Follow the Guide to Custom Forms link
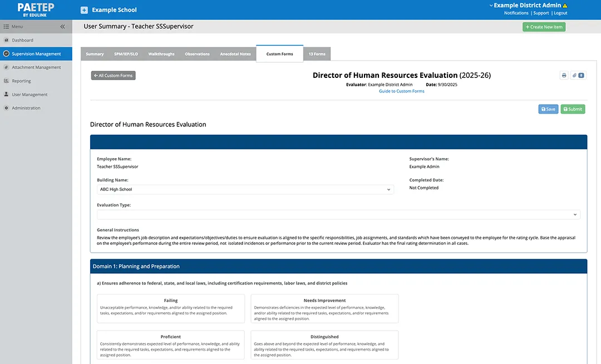This screenshot has height=364, width=601. coord(401,91)
